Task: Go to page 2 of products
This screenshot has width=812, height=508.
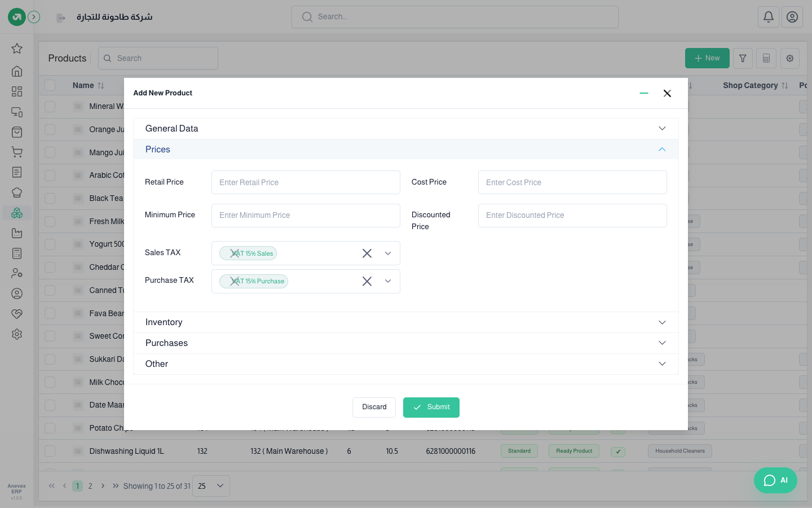Action: click(90, 486)
